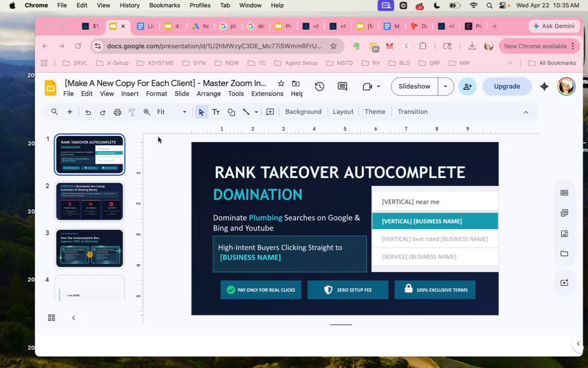This screenshot has width=588, height=368.
Task: Open the Extensions menu
Action: [x=267, y=94]
